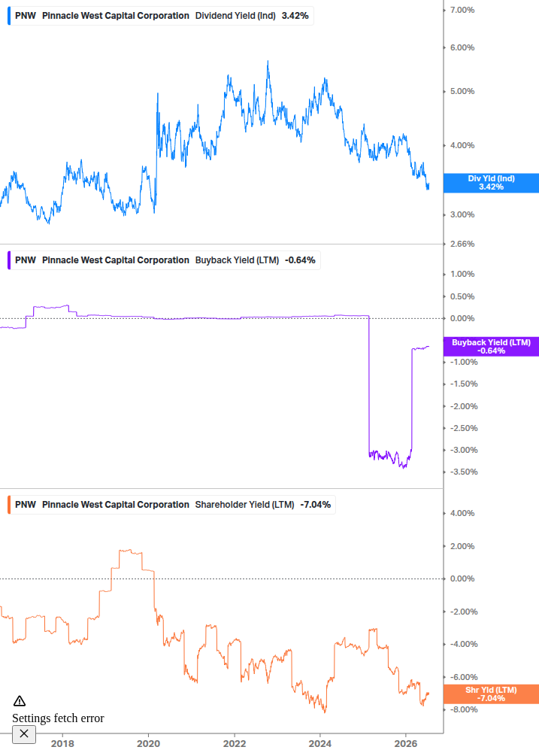Click the -3.50% label on buyback yield axis

464,472
